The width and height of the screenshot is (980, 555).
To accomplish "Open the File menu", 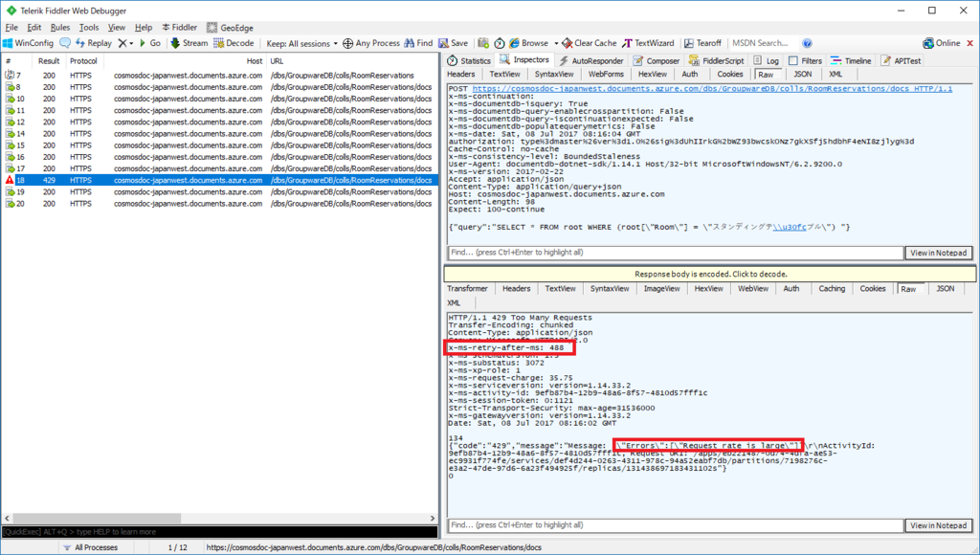I will pyautogui.click(x=11, y=28).
